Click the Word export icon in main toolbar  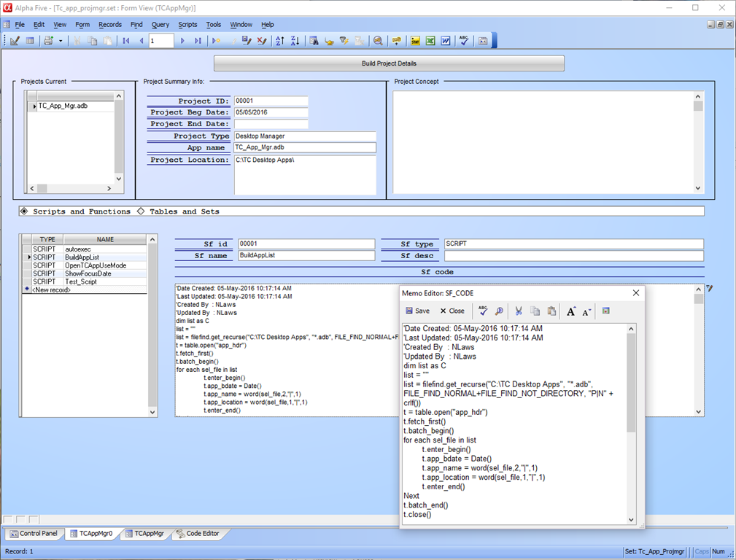[x=445, y=41]
